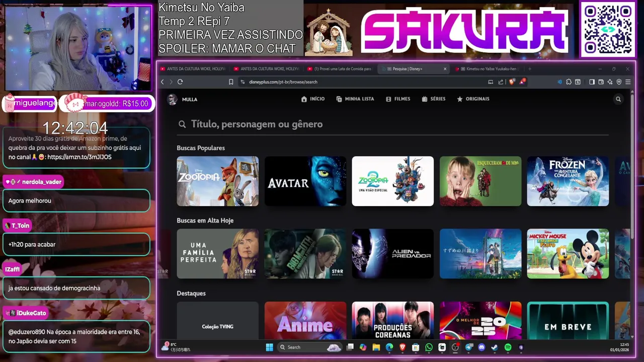Click the Brave Rewards triangle icon
The height and width of the screenshot is (362, 644).
(x=522, y=82)
